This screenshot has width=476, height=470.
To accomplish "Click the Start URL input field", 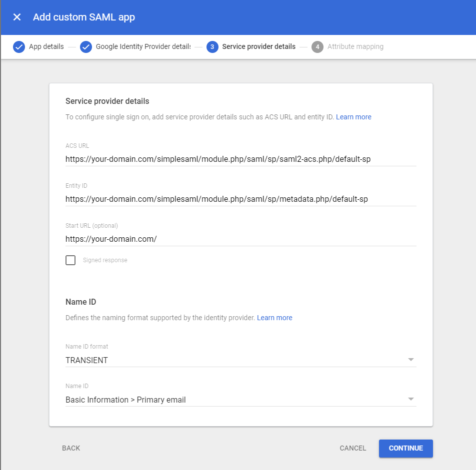I will coord(240,239).
